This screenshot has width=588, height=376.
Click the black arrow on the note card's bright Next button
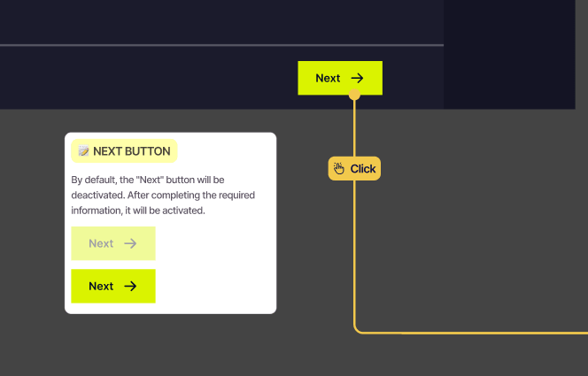pos(130,286)
